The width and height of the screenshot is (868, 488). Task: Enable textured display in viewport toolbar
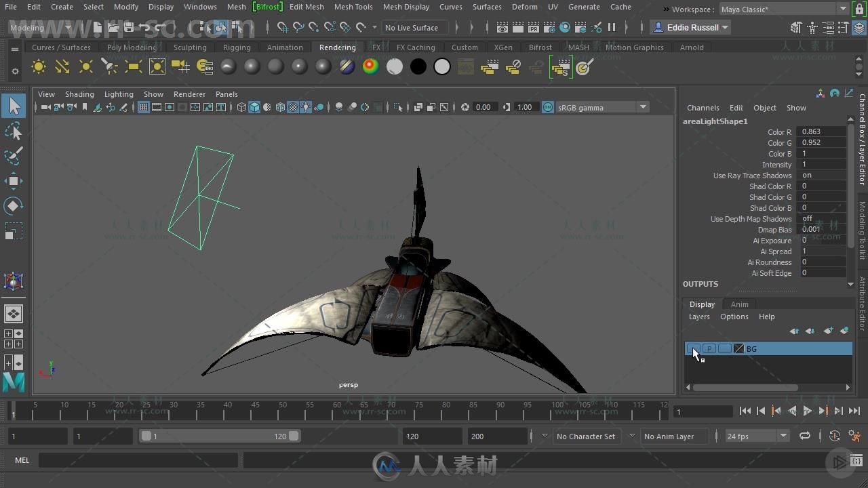[293, 107]
